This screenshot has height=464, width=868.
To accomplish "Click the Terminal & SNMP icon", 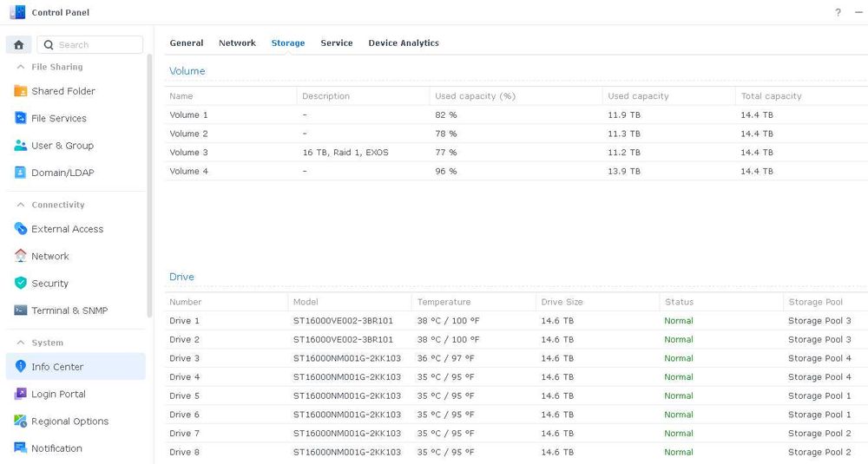I will pyautogui.click(x=21, y=310).
